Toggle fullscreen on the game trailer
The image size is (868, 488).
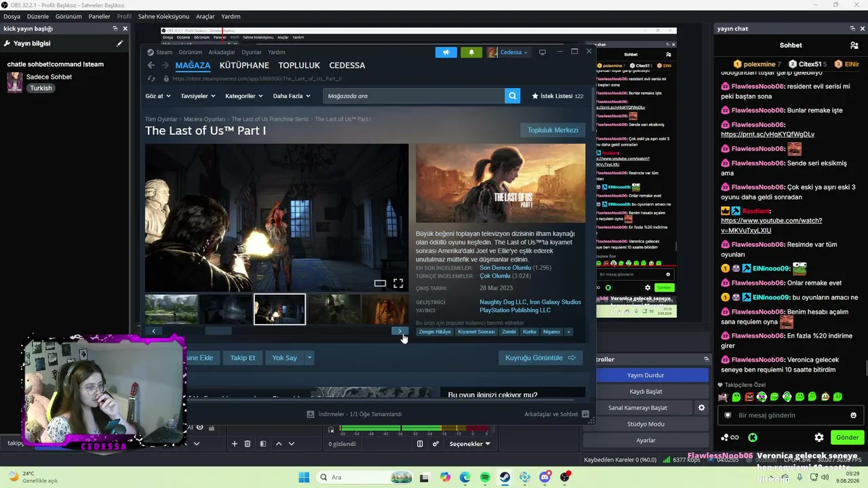point(398,283)
